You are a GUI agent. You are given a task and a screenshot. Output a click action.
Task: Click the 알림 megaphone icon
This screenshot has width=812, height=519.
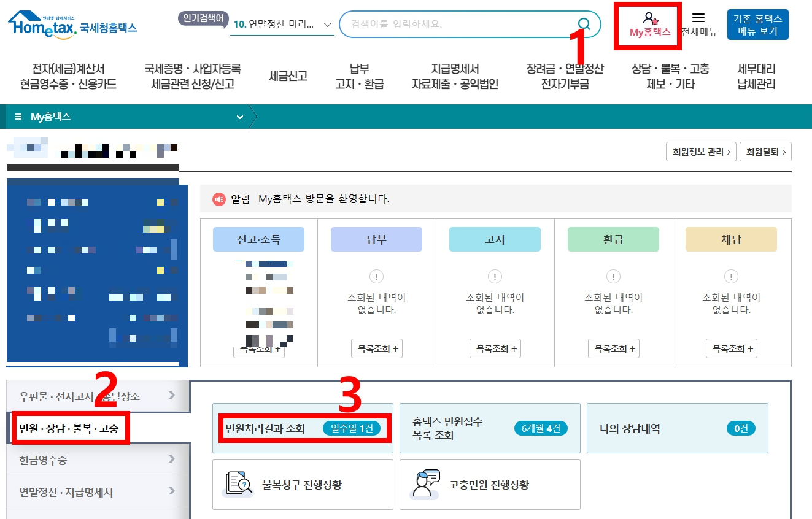coord(219,199)
